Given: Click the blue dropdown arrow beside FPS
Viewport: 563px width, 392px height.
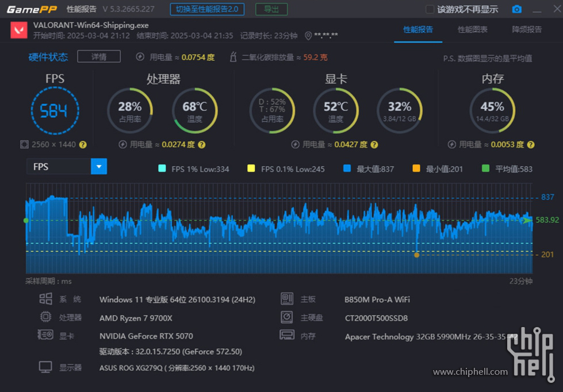Looking at the screenshot, I should coord(99,167).
